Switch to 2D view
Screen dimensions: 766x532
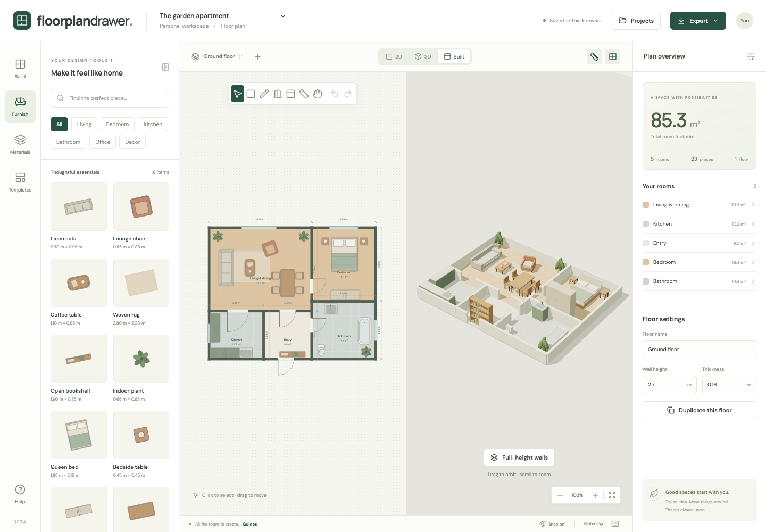point(394,56)
